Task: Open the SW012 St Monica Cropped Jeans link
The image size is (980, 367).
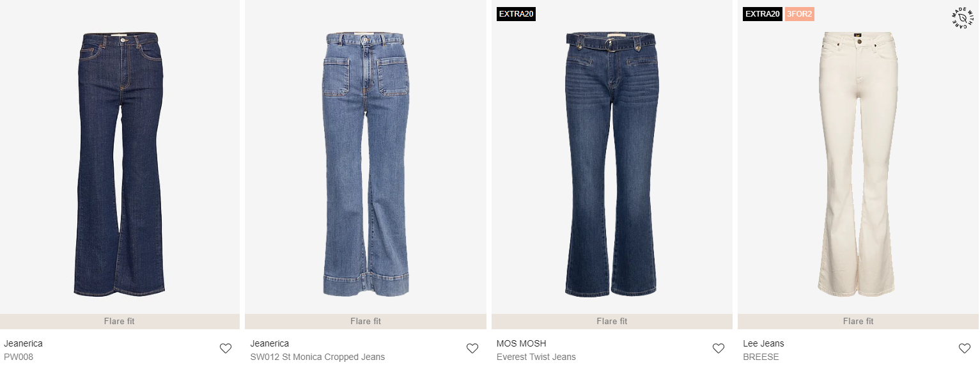Action: tap(318, 357)
